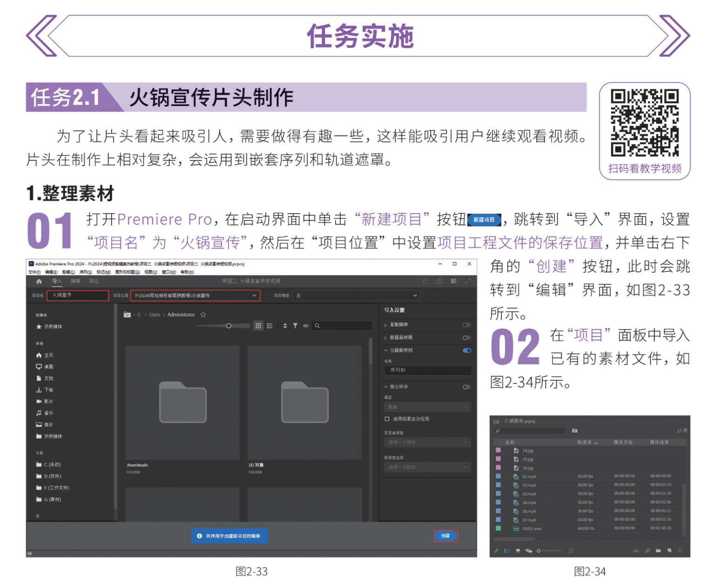Click the Home icon in Premiere header
This screenshot has width=715, height=588.
[x=39, y=281]
